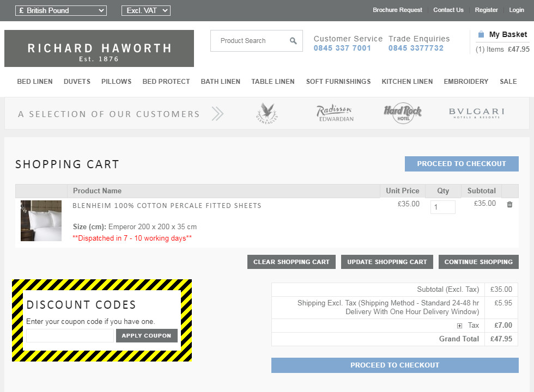Click the quantity field for Blenheim sheets
Viewport: 534px width, 392px height.
[x=442, y=207]
